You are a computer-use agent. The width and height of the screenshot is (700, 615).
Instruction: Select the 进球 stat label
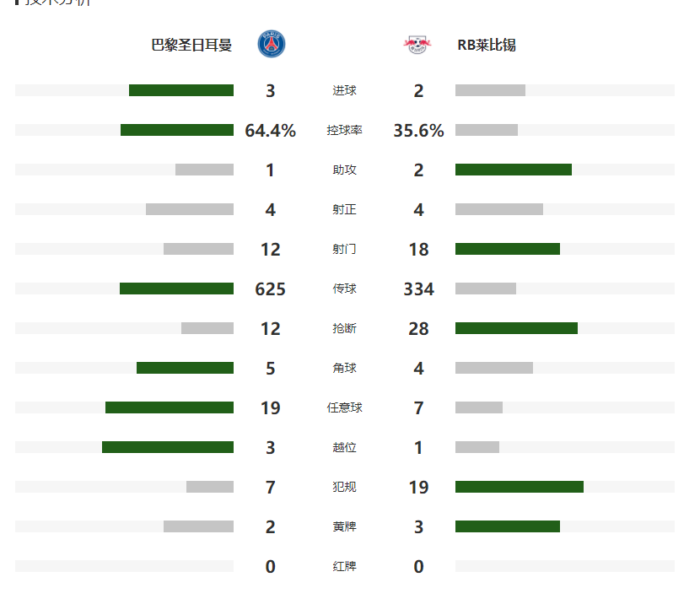point(344,90)
